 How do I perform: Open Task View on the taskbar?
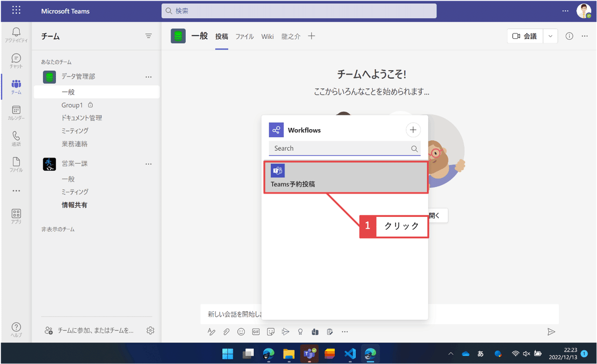point(248,354)
